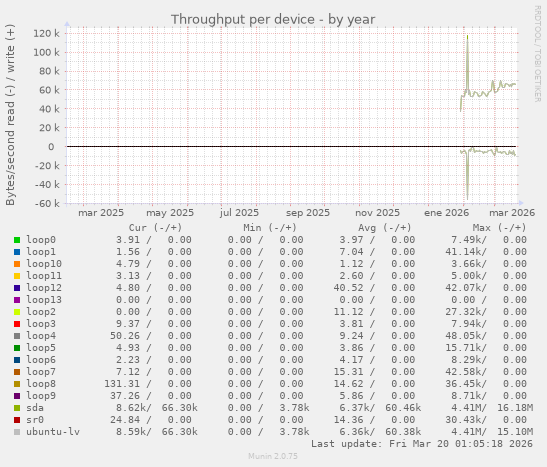Click the Last update timestamp text
The height and width of the screenshot is (467, 547).
point(422,444)
